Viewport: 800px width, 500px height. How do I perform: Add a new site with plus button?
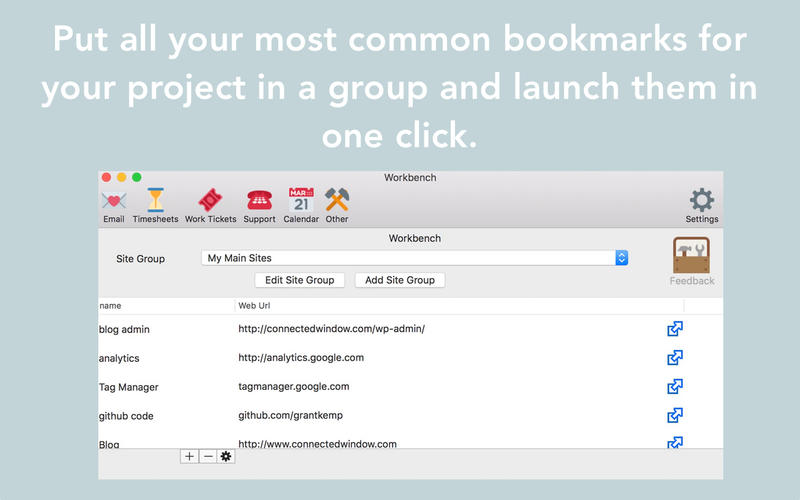pos(189,456)
